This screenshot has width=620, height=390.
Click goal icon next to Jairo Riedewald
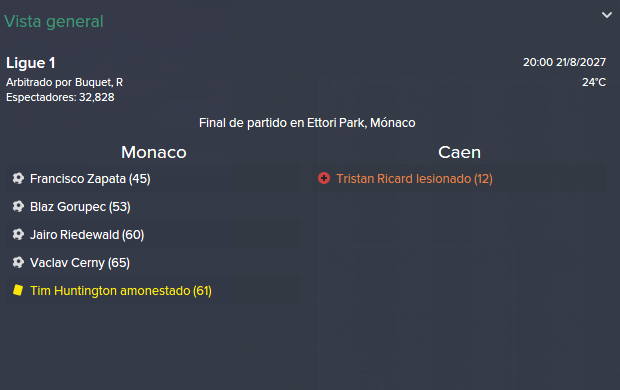click(x=18, y=235)
